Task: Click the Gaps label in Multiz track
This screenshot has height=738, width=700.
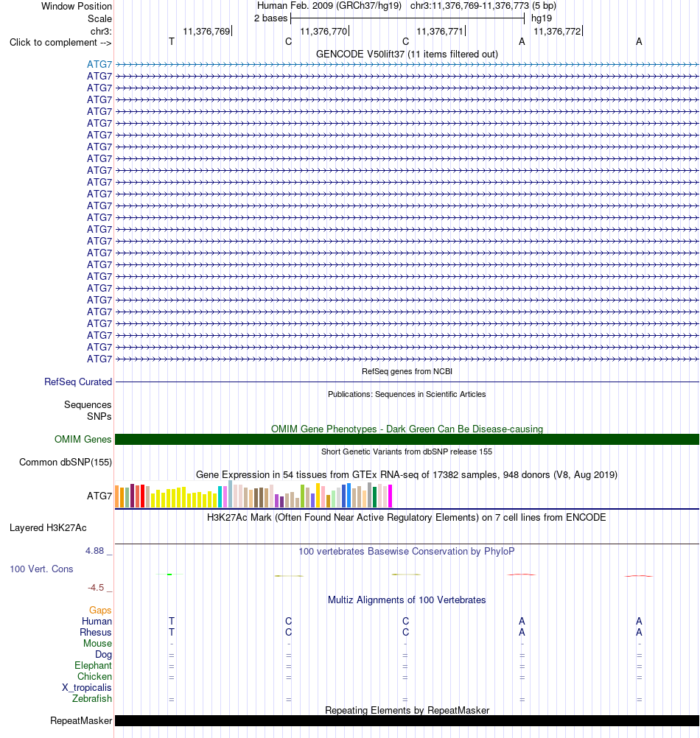Action: pos(100,610)
